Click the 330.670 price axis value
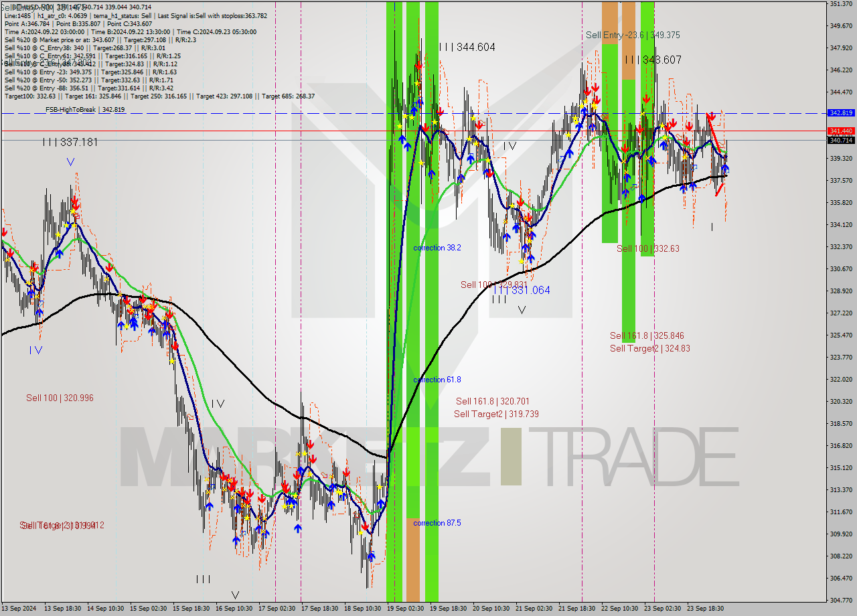Screen dimensions: 857x616 (841, 269)
